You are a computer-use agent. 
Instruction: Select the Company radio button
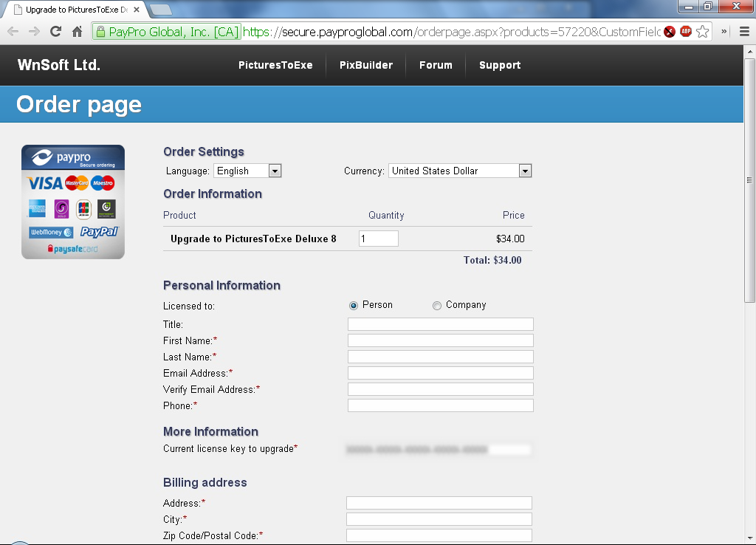pyautogui.click(x=437, y=305)
